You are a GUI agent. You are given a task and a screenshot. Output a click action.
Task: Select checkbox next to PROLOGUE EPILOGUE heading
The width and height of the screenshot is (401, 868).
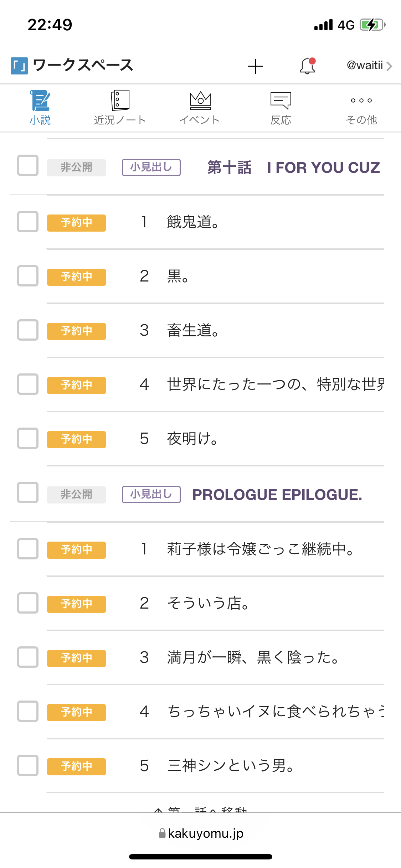(x=28, y=492)
